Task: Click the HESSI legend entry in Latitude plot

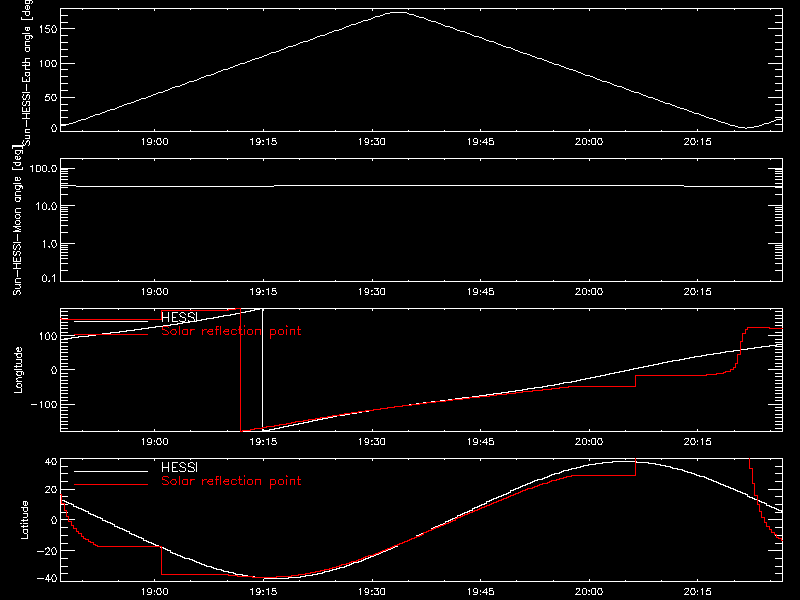Action: coord(179,467)
